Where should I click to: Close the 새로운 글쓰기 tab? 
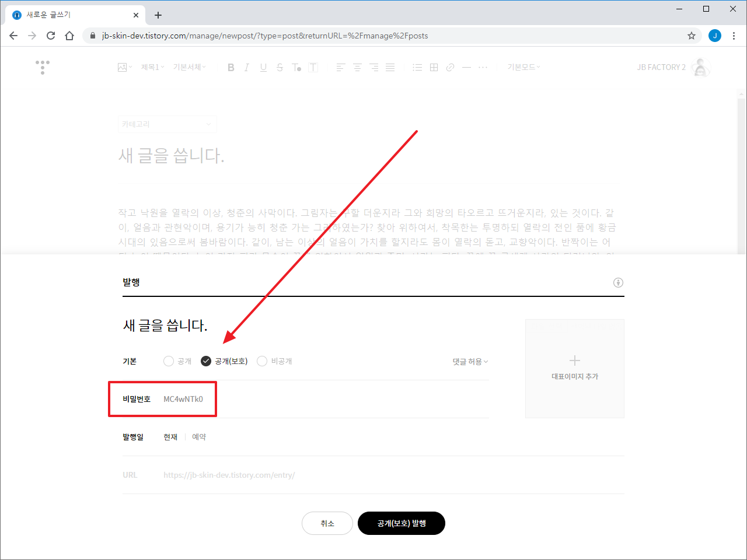136,15
